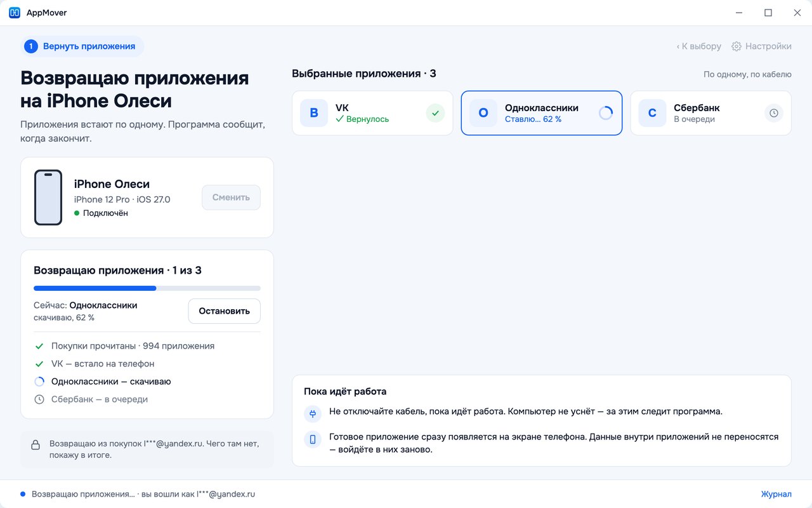Click the checkmark beside Покупки прочитаны
The width and height of the screenshot is (812, 508).
point(39,346)
